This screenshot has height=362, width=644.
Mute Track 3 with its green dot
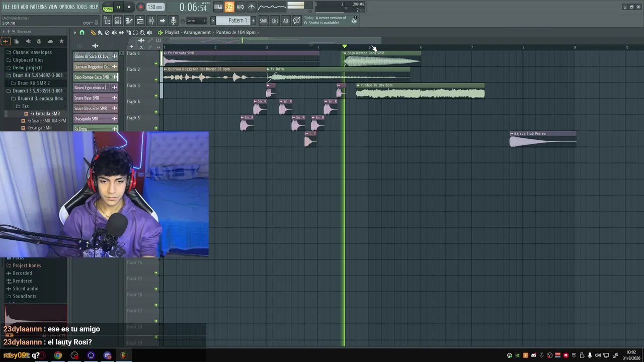156,96
